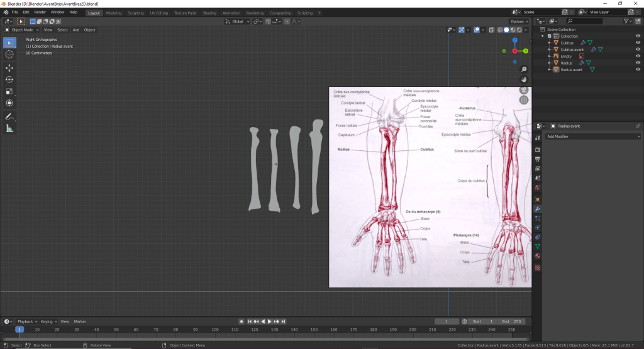Screen dimensions: 644x349
Task: Activate the Rotate tool
Action: 9,79
